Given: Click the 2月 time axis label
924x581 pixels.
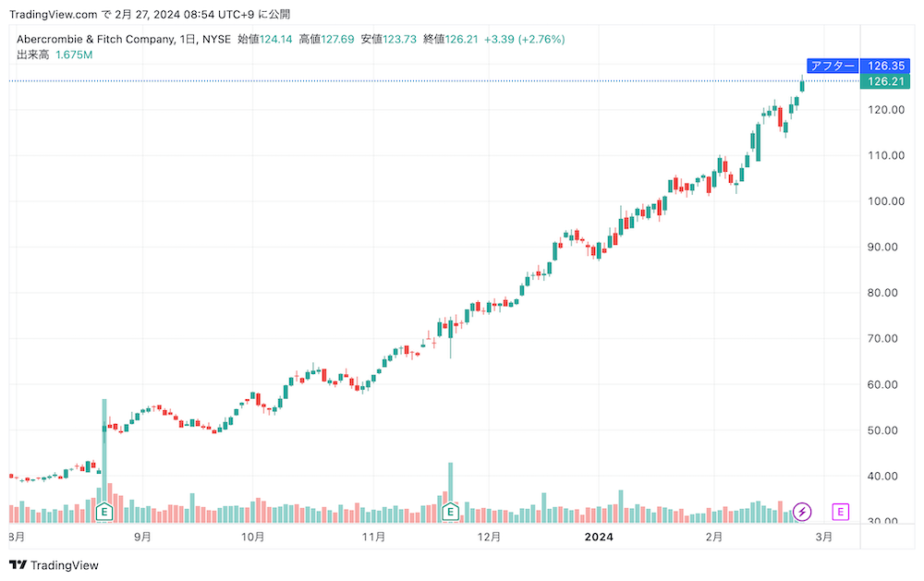Looking at the screenshot, I should [x=714, y=537].
